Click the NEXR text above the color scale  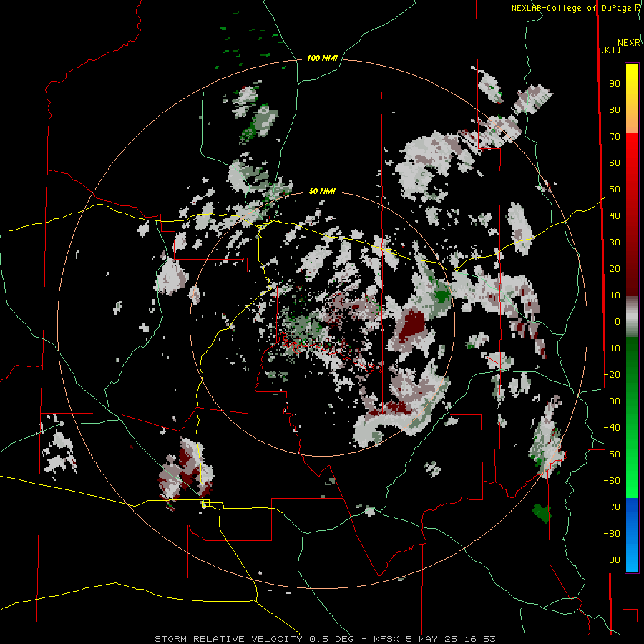[x=629, y=43]
